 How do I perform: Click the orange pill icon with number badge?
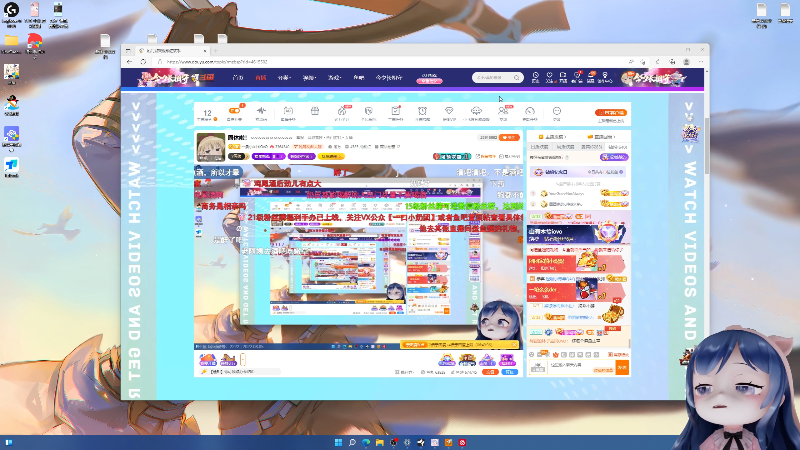click(x=235, y=110)
